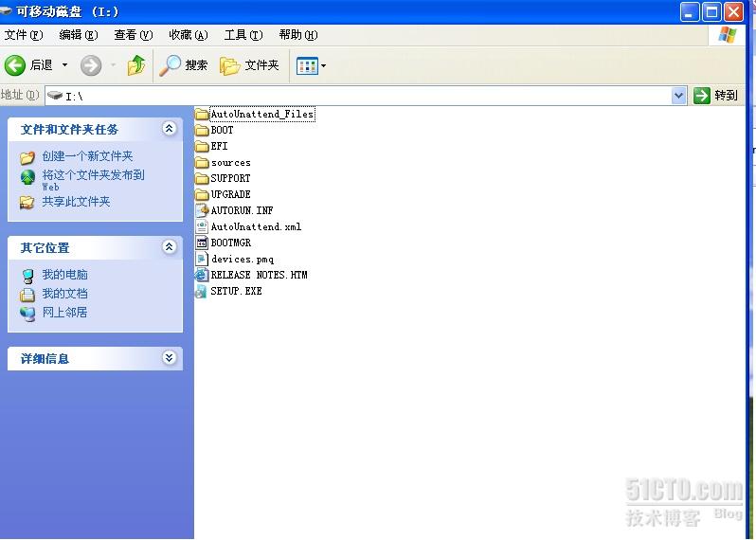This screenshot has width=756, height=540.
Task: Open 我的电脑 link in other places
Action: tap(64, 275)
